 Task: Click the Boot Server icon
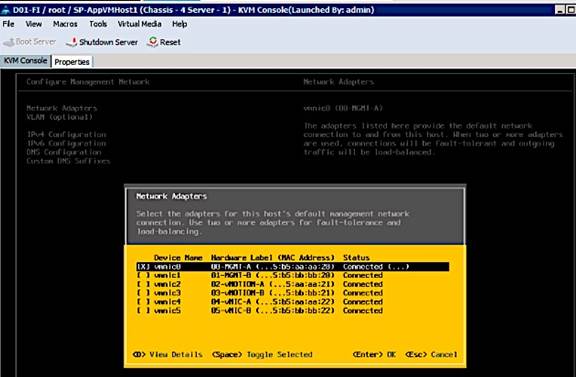[8, 42]
